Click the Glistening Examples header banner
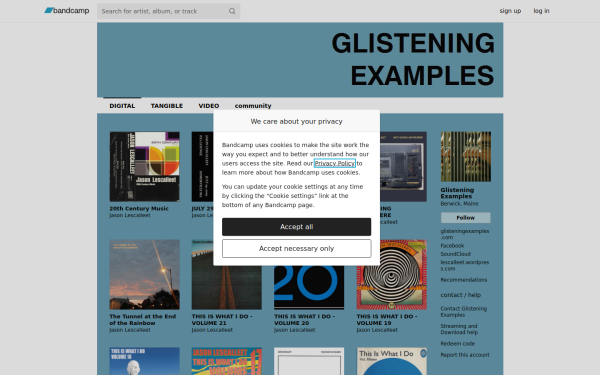 300,60
